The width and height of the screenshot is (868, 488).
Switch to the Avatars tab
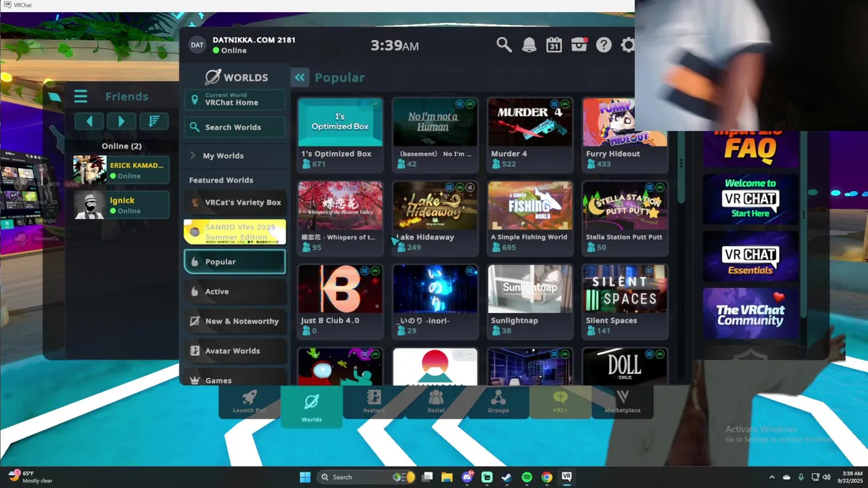click(374, 401)
